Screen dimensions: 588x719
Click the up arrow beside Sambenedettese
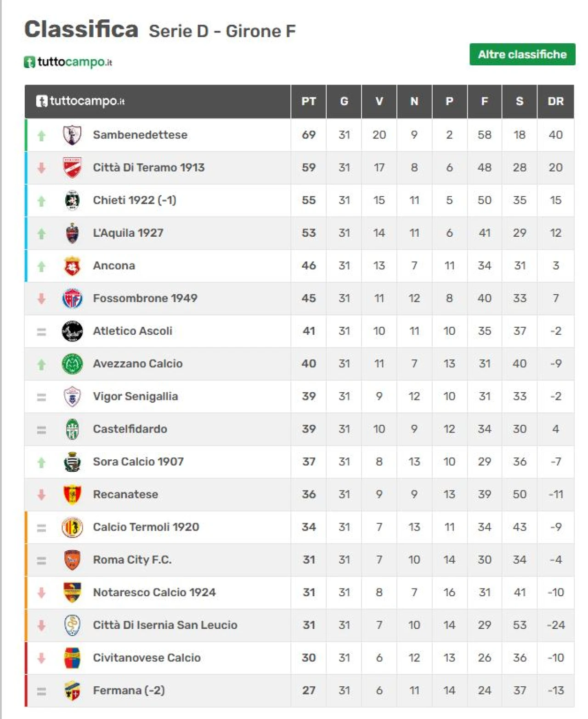click(x=41, y=136)
